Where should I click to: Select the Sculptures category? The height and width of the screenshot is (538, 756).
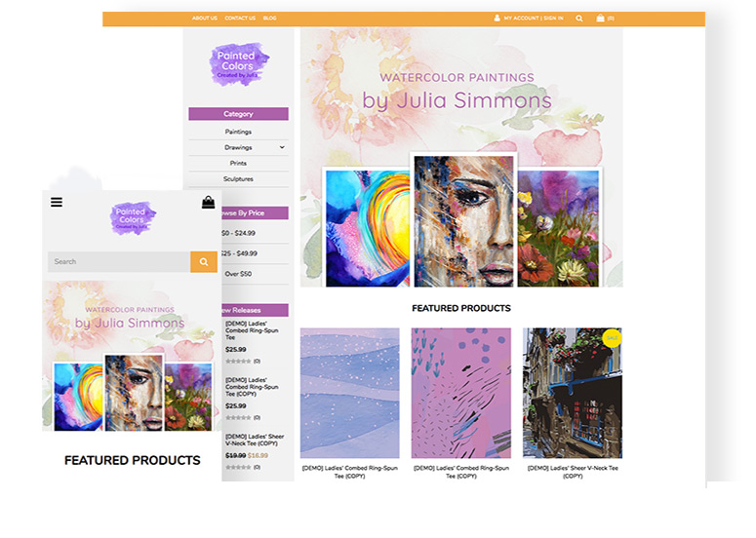[x=238, y=178]
